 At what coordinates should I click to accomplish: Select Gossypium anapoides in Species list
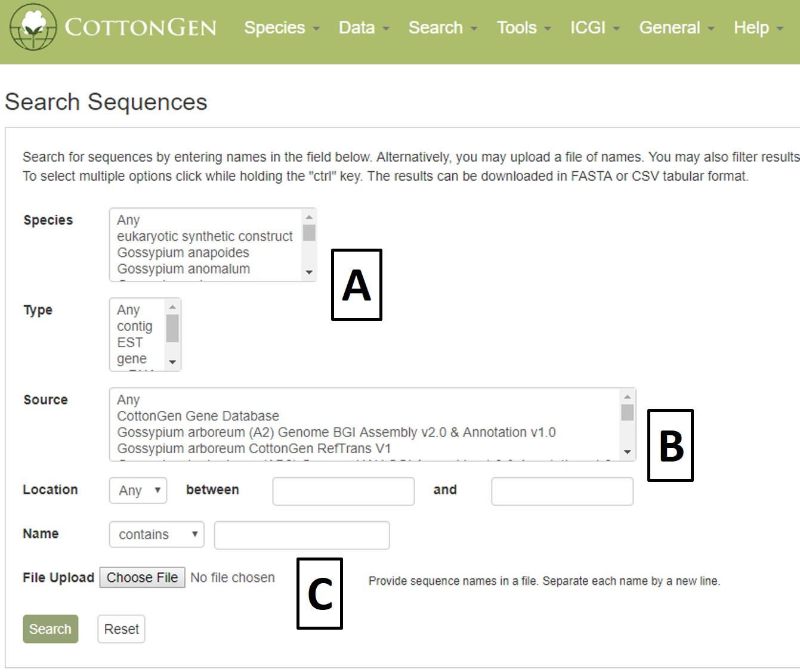pos(183,253)
